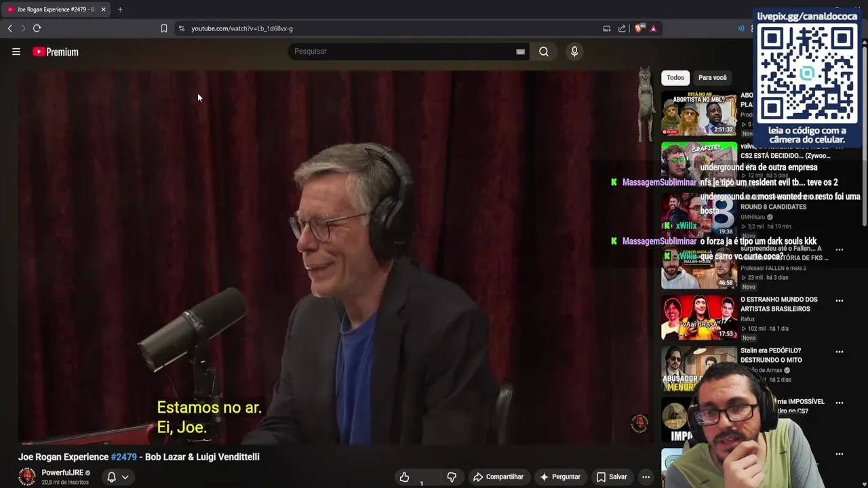Open options menu for Professor FALLEN video
The width and height of the screenshot is (868, 488).
[x=840, y=249]
